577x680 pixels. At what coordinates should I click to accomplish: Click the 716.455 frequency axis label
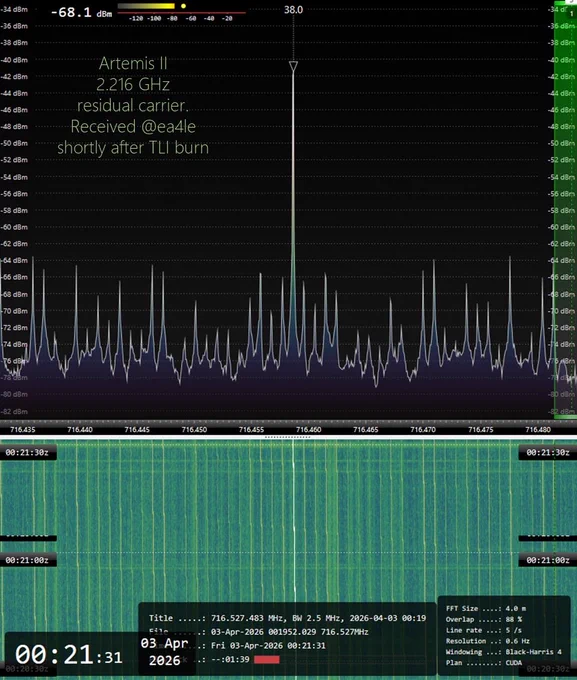point(252,429)
